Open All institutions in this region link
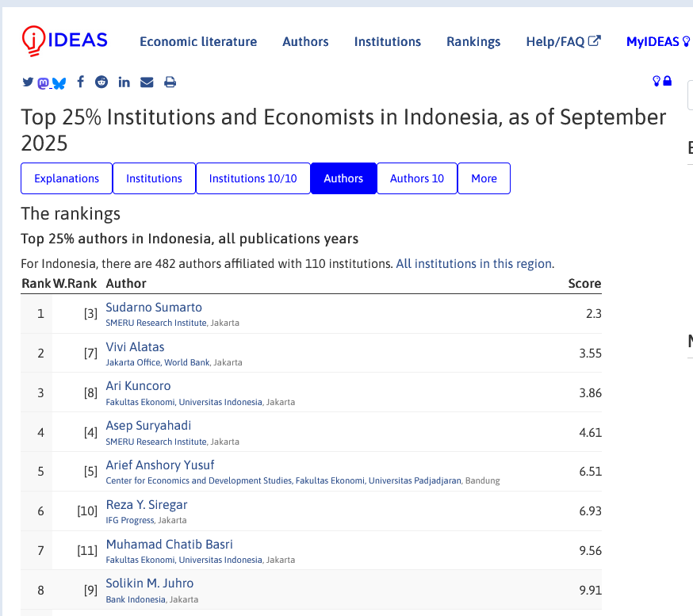The width and height of the screenshot is (693, 616). (x=474, y=264)
